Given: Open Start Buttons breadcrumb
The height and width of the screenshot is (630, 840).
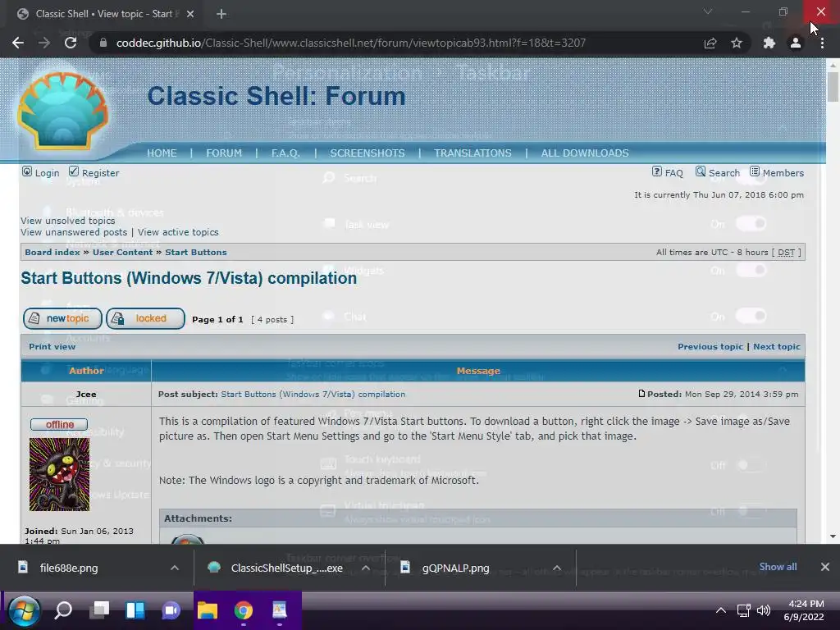Looking at the screenshot, I should click(195, 253).
